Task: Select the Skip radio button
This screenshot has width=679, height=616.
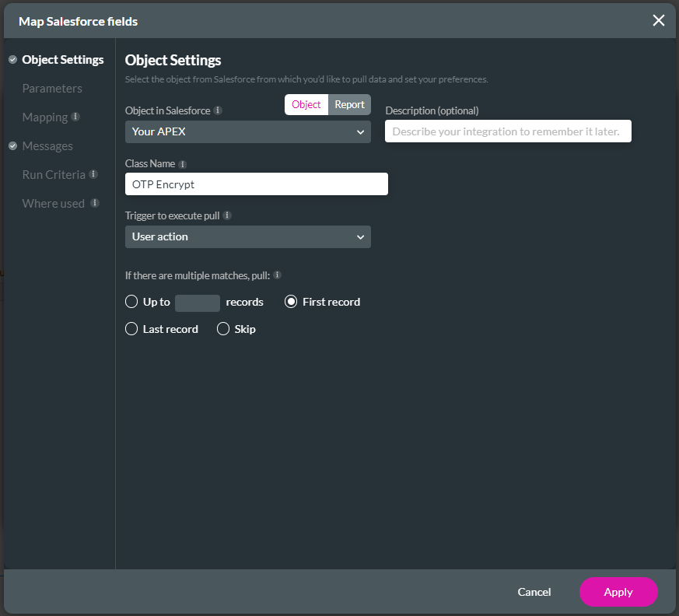Action: (222, 328)
